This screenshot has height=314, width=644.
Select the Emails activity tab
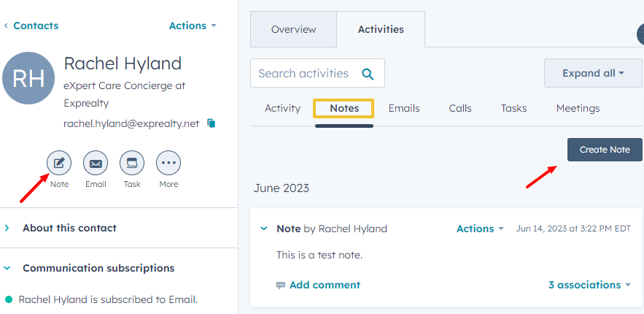(x=403, y=108)
